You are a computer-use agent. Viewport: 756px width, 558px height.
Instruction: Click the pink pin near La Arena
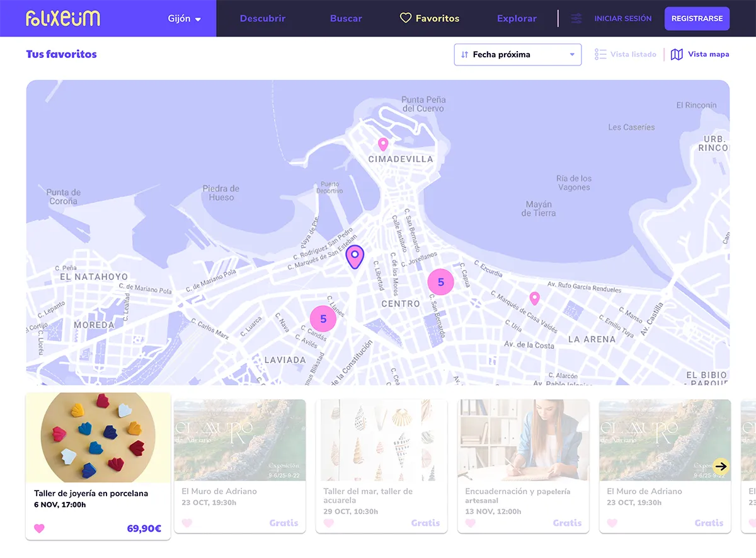534,298
